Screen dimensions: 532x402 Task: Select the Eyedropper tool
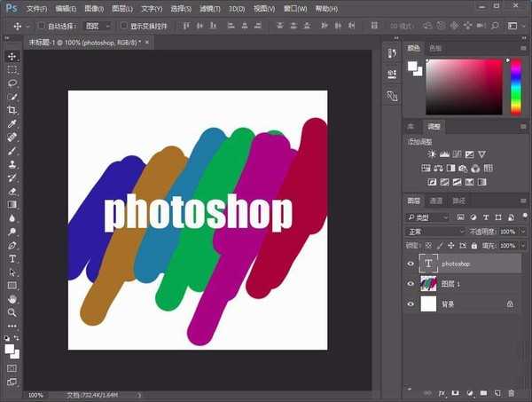click(12, 123)
